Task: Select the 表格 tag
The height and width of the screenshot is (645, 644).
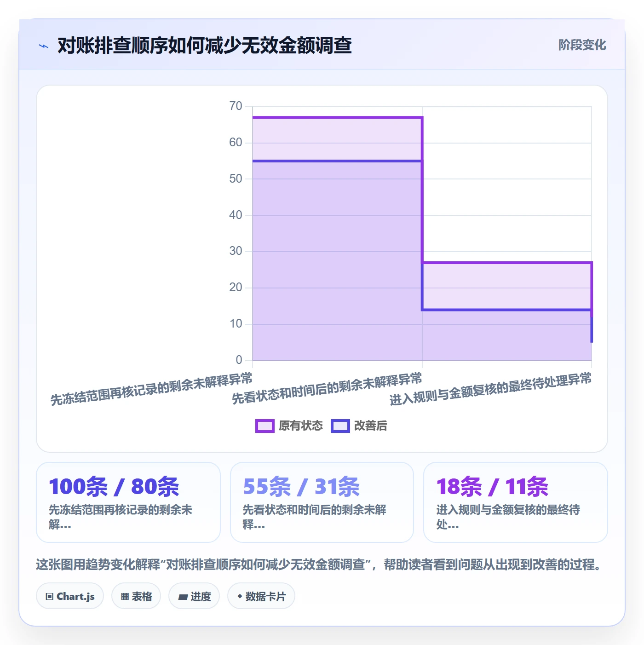Action: pyautogui.click(x=136, y=596)
